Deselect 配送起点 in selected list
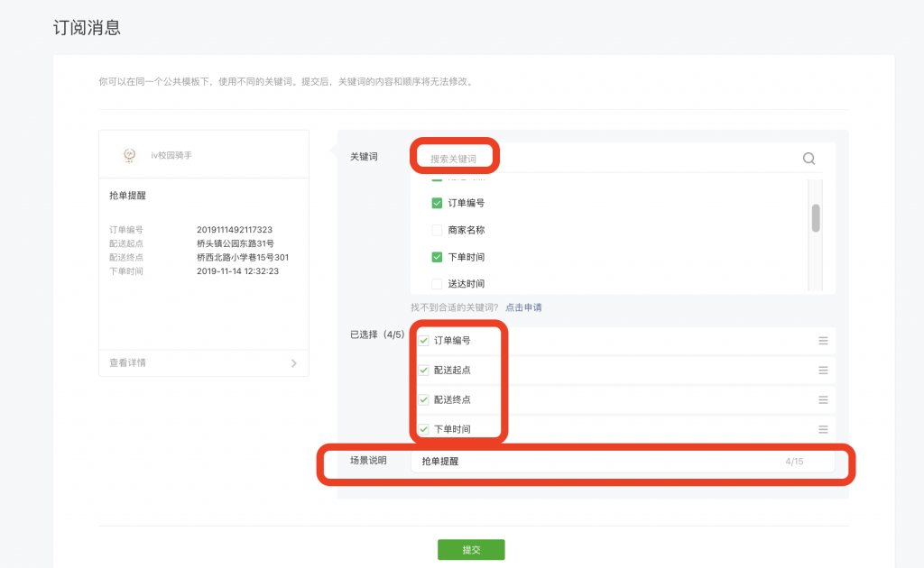 click(x=423, y=371)
